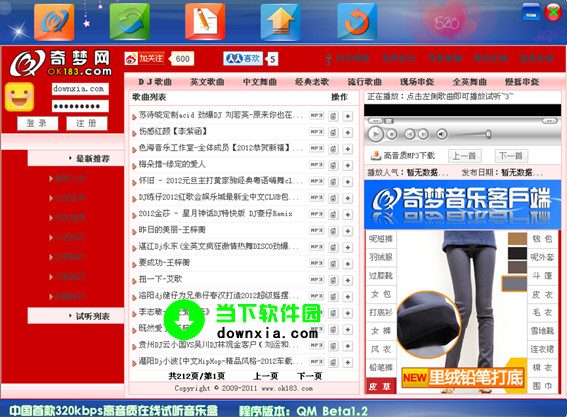Click the 人人喜欢 like badge
The image size is (567, 417).
pyautogui.click(x=243, y=59)
